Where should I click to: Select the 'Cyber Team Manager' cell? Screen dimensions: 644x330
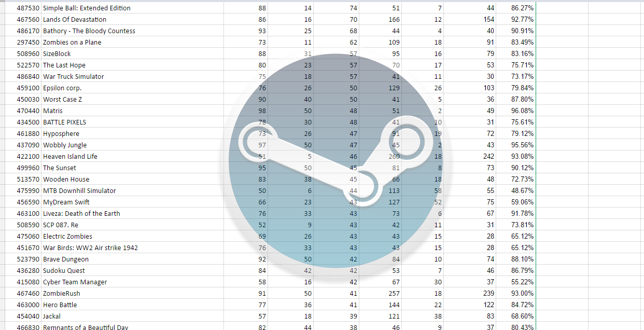(133, 282)
